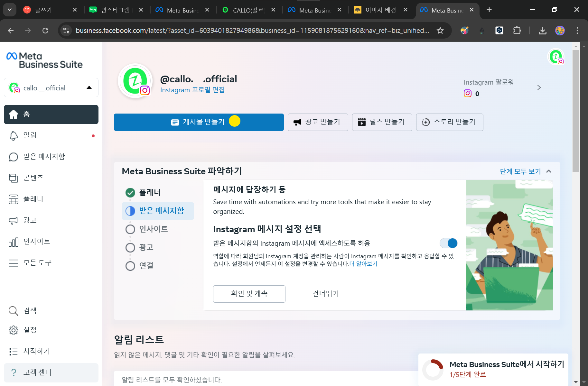Open Meta Business Suite에서 시작하기 card
The height and width of the screenshot is (386, 588).
(x=493, y=370)
